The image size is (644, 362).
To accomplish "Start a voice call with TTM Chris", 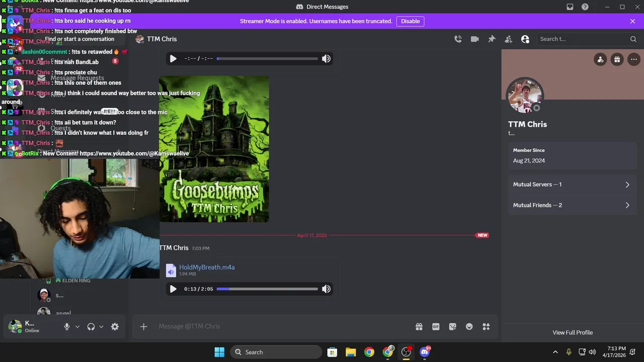I will pos(458,39).
